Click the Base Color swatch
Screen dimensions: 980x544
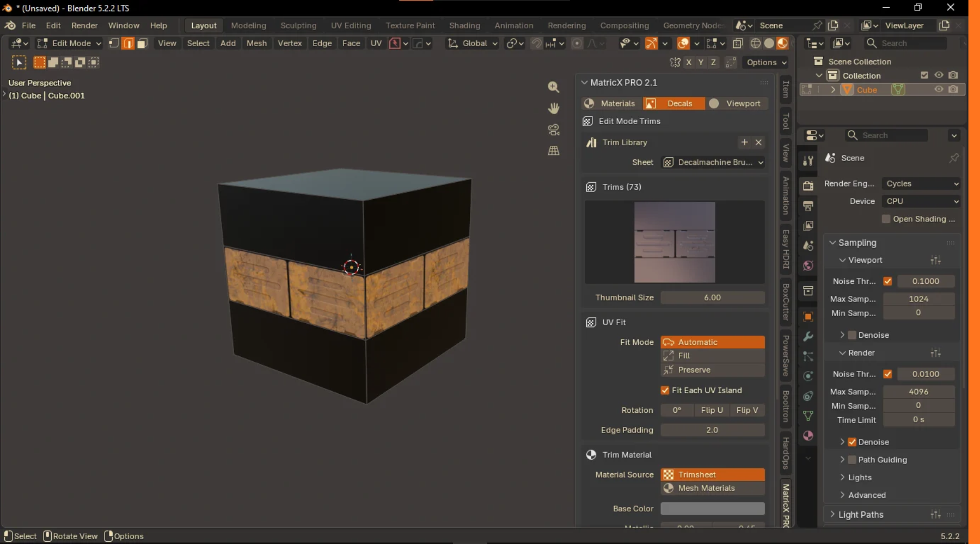pyautogui.click(x=713, y=509)
